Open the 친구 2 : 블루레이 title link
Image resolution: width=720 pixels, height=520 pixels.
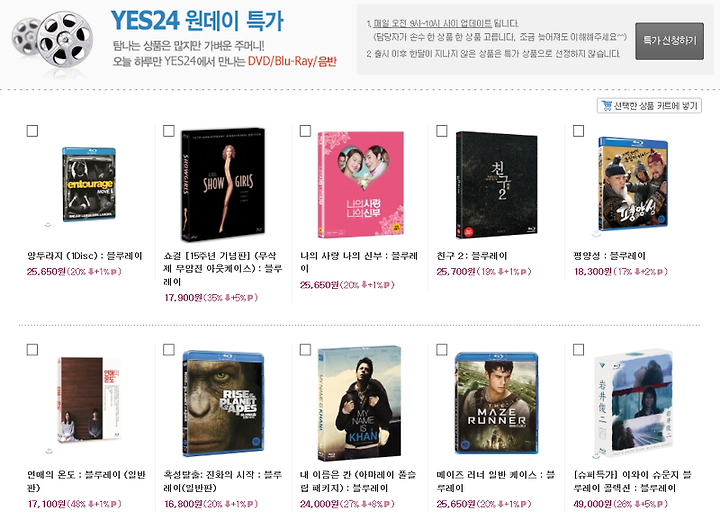tap(472, 256)
